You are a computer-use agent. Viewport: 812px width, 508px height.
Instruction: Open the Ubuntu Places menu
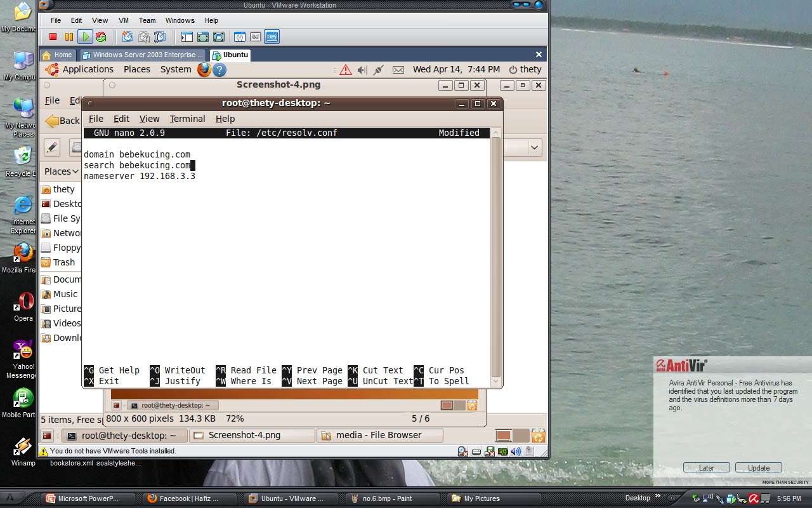pyautogui.click(x=137, y=69)
